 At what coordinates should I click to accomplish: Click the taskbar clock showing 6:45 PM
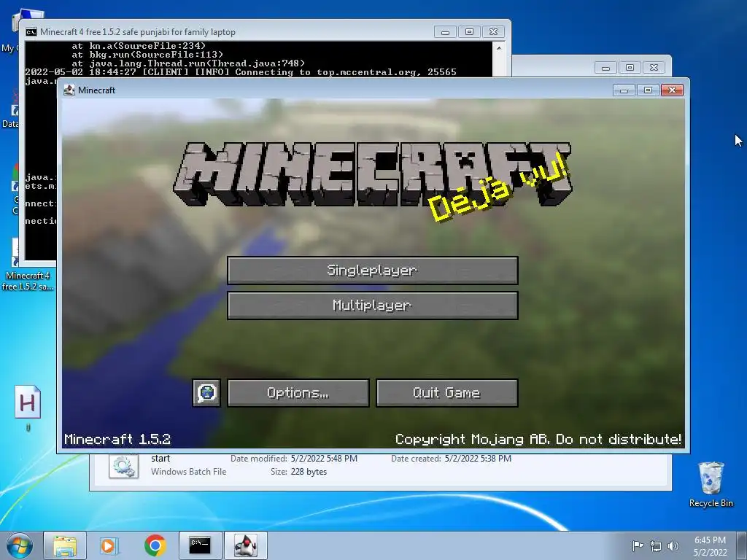tap(710, 545)
